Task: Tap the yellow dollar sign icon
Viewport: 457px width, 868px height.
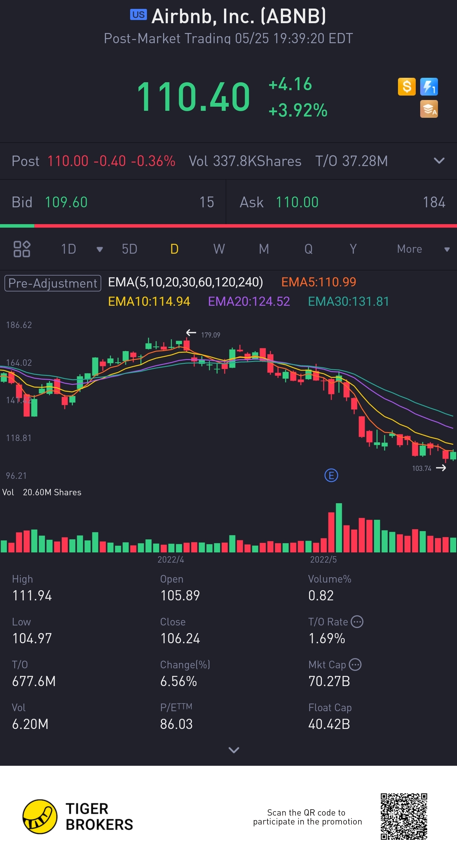Action: click(407, 87)
